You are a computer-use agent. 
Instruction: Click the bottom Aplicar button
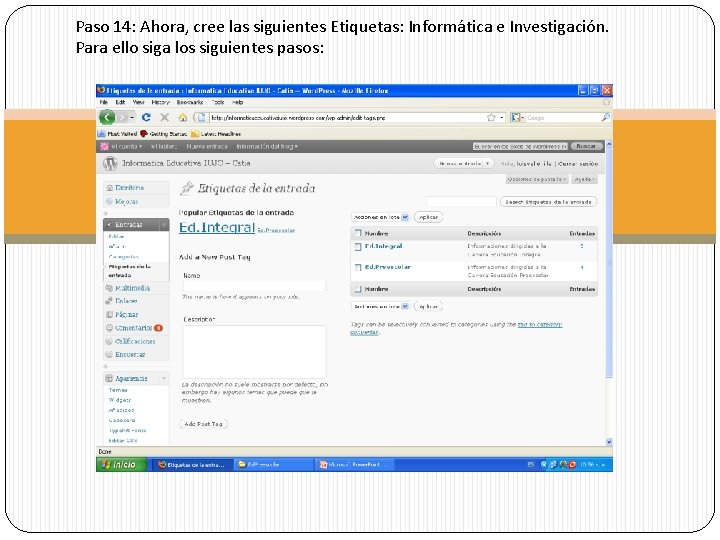pos(428,306)
